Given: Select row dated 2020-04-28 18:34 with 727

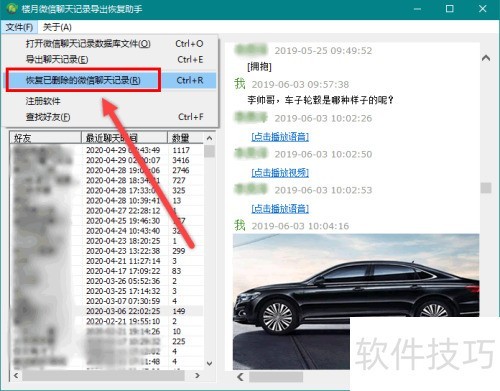Looking at the screenshot, I should [x=107, y=180].
